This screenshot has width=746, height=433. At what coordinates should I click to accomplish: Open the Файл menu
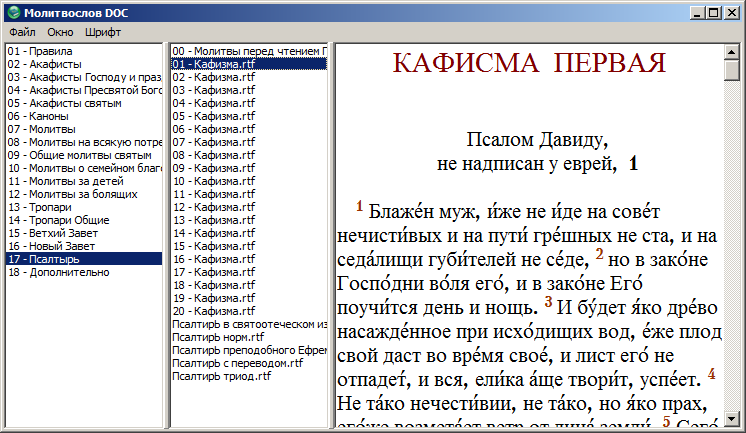click(x=21, y=33)
